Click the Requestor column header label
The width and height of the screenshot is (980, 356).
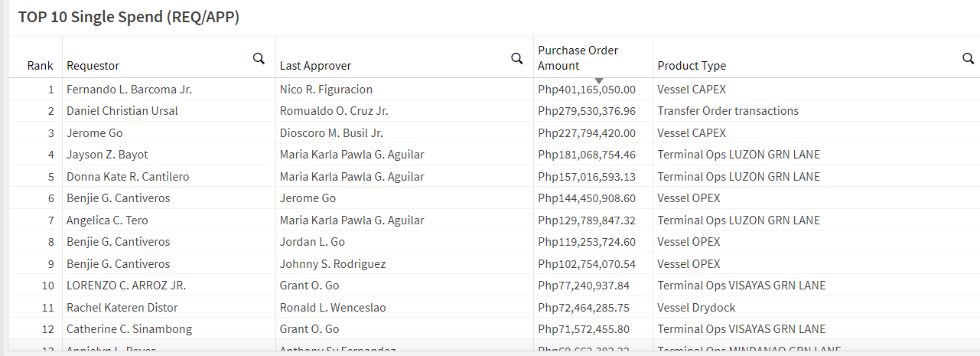pos(93,66)
